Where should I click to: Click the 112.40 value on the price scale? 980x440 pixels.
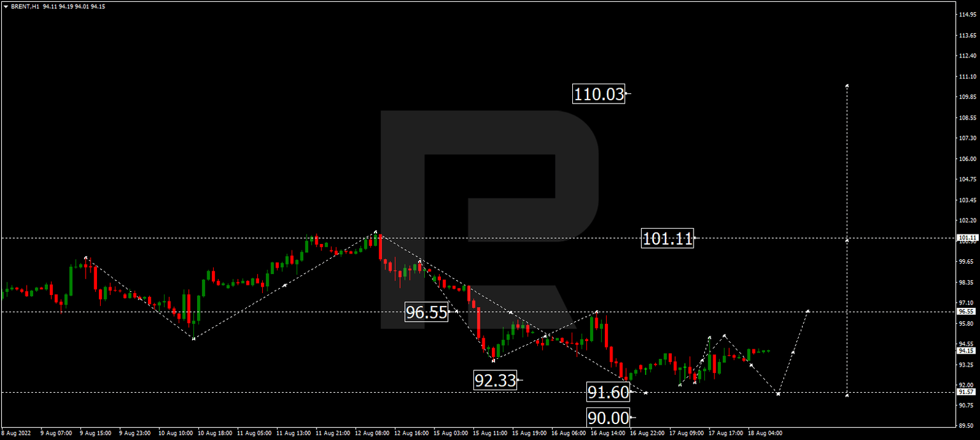968,56
